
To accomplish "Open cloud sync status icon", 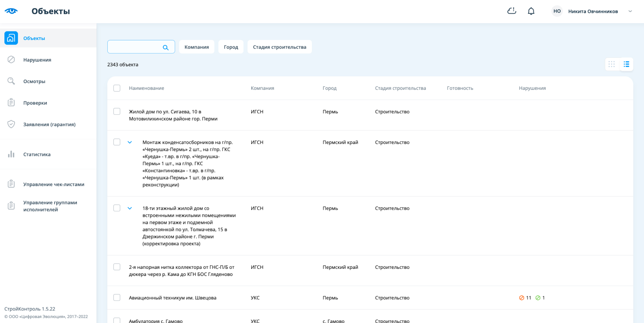I will click(x=511, y=11).
